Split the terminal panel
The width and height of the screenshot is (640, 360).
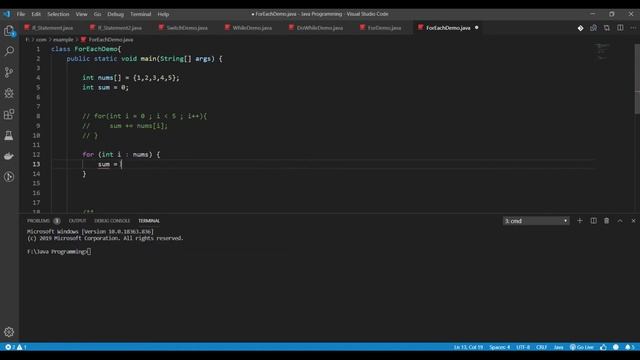click(x=593, y=221)
